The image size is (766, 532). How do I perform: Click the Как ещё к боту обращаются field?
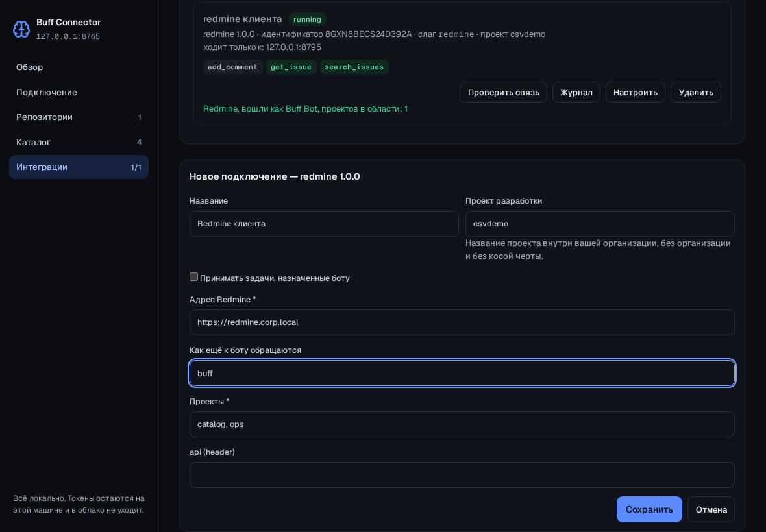pos(462,373)
